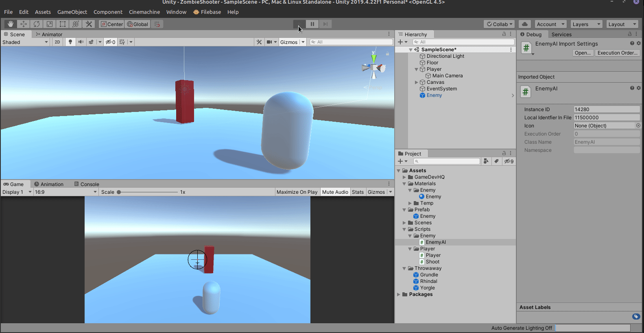Toggle the Global rotation button
Image resolution: width=644 pixels, height=333 pixels.
coord(138,24)
